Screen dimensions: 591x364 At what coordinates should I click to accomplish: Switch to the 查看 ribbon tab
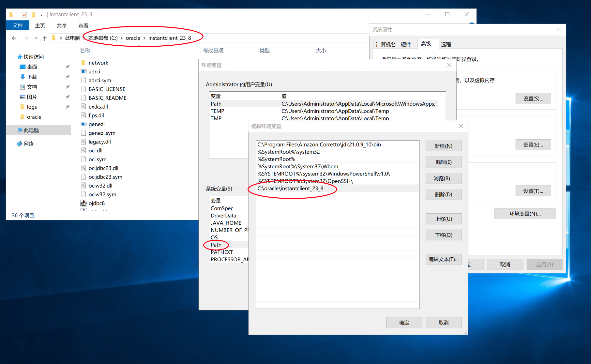83,25
